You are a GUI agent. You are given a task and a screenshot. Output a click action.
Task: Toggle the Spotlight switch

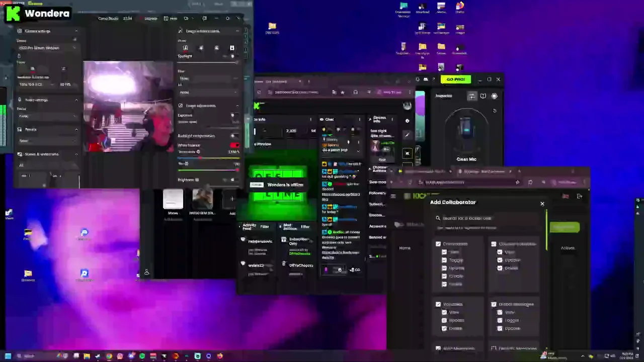(x=233, y=56)
